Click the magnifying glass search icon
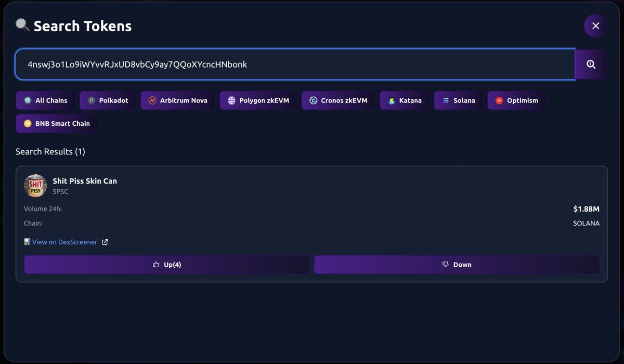Image resolution: width=624 pixels, height=364 pixels. point(591,64)
